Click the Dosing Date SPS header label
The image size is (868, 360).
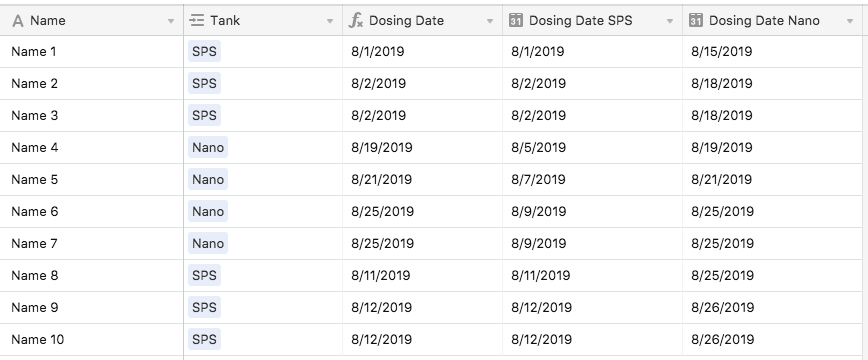581,21
